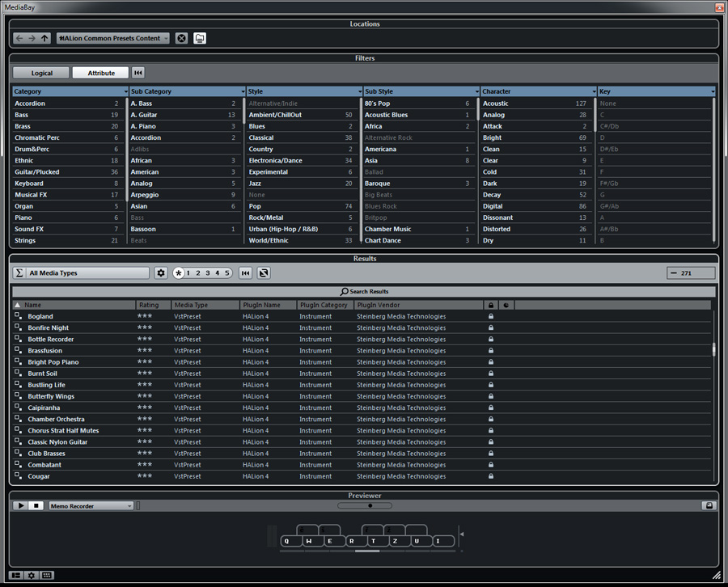Image resolution: width=728 pixels, height=587 pixels.
Task: Toggle the Bogland preset icon in results
Action: [19, 316]
